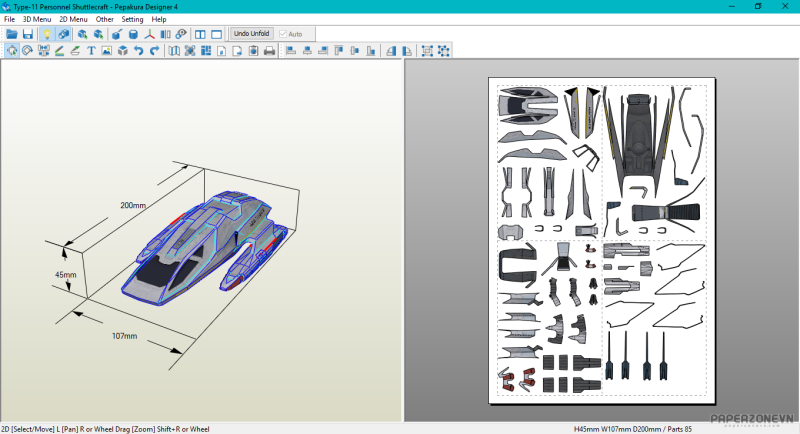This screenshot has width=800, height=434.
Task: Click the Print icon in toolbar
Action: tap(268, 51)
